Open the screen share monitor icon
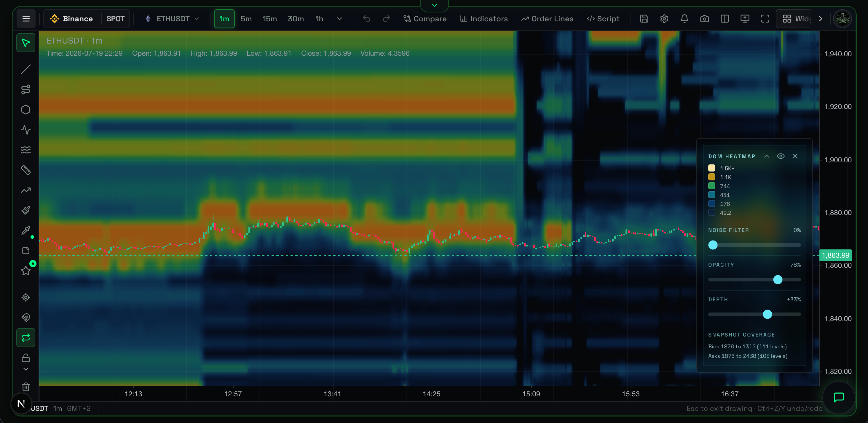The width and height of the screenshot is (868, 423). point(745,19)
